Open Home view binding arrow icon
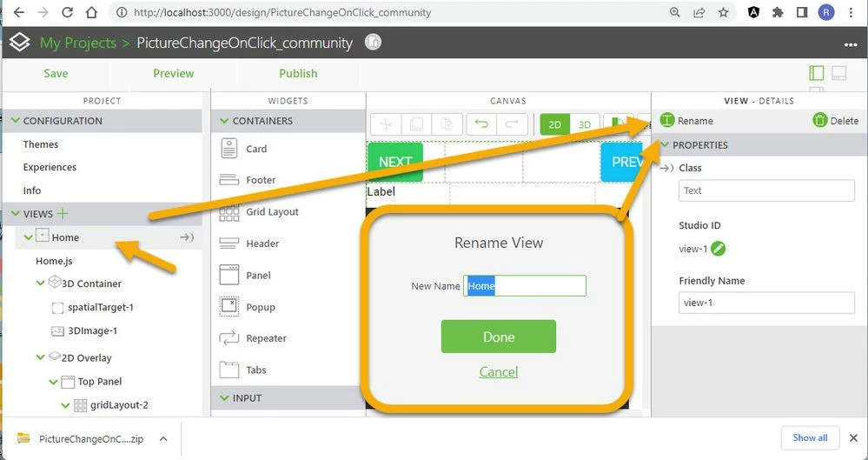This screenshot has height=460, width=868. (x=187, y=237)
